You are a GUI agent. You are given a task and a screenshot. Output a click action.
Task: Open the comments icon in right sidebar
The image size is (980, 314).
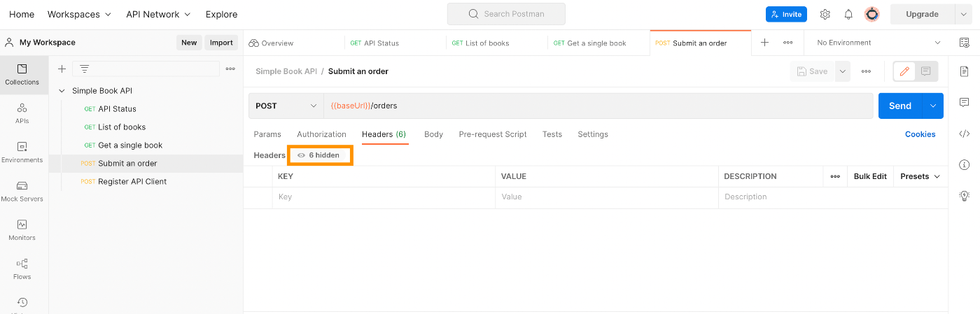(964, 103)
